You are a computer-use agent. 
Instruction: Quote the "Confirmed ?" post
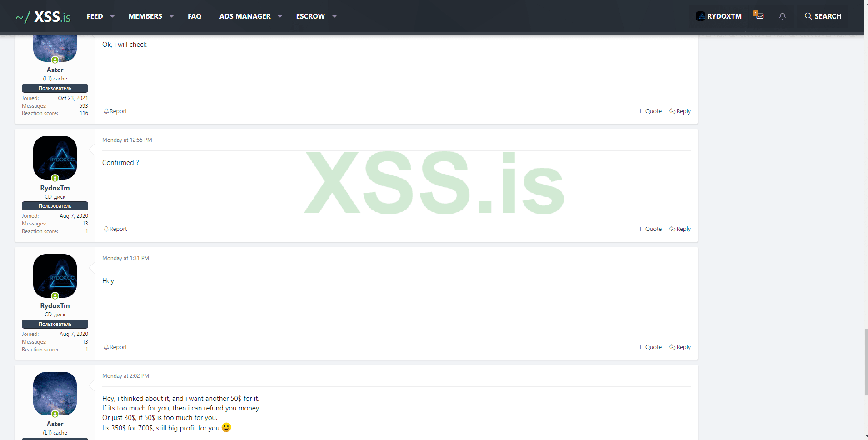coord(650,229)
